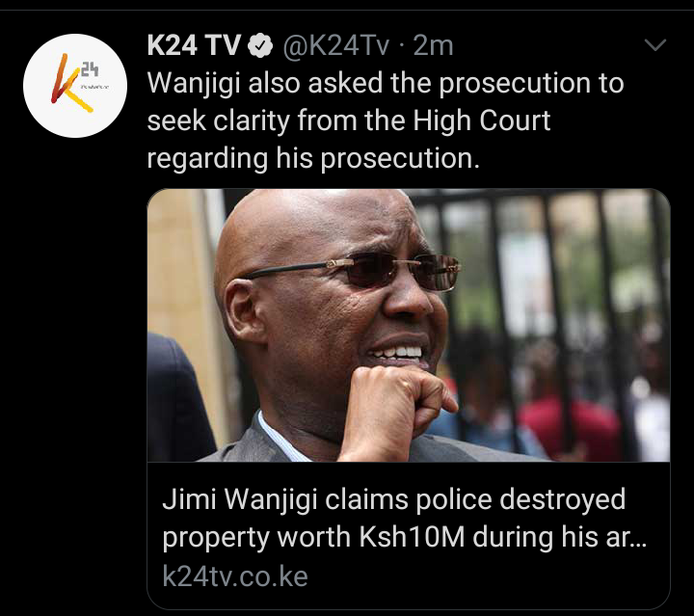Click the verified badge beside K24 TV
Screen dimensions: 694x616
point(260,45)
